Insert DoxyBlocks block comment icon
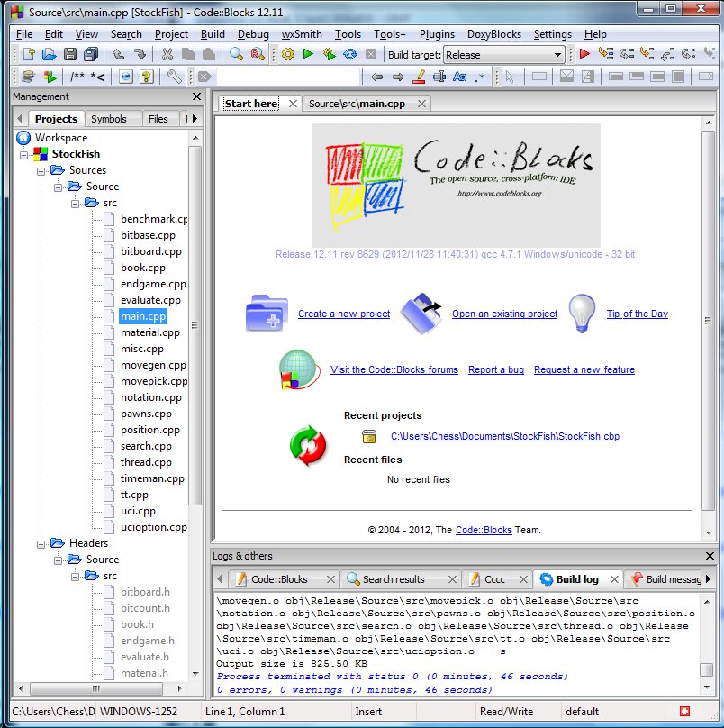The image size is (724, 728). click(x=77, y=77)
